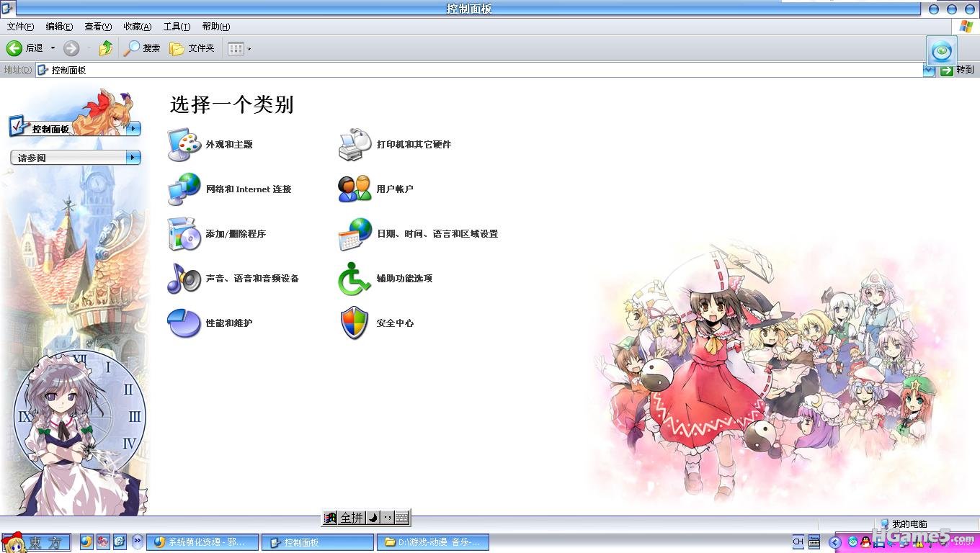Image resolution: width=980 pixels, height=553 pixels.
Task: Open the 文件(F) menu
Action: click(20, 27)
